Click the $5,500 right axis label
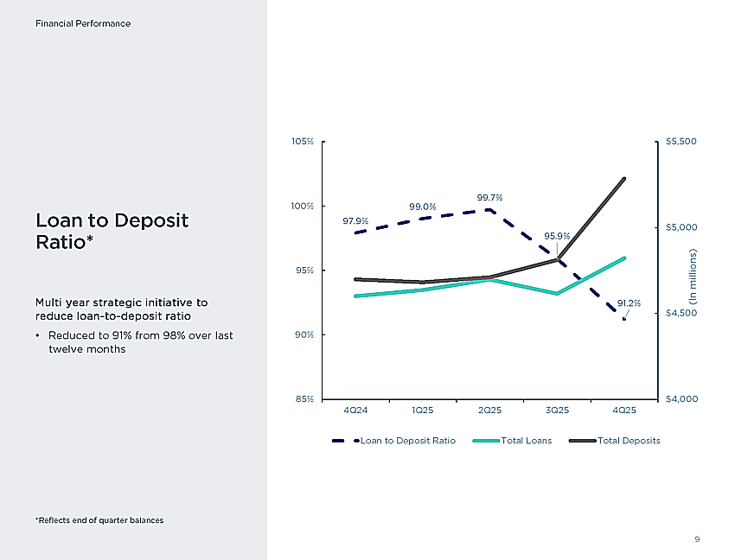 point(681,142)
